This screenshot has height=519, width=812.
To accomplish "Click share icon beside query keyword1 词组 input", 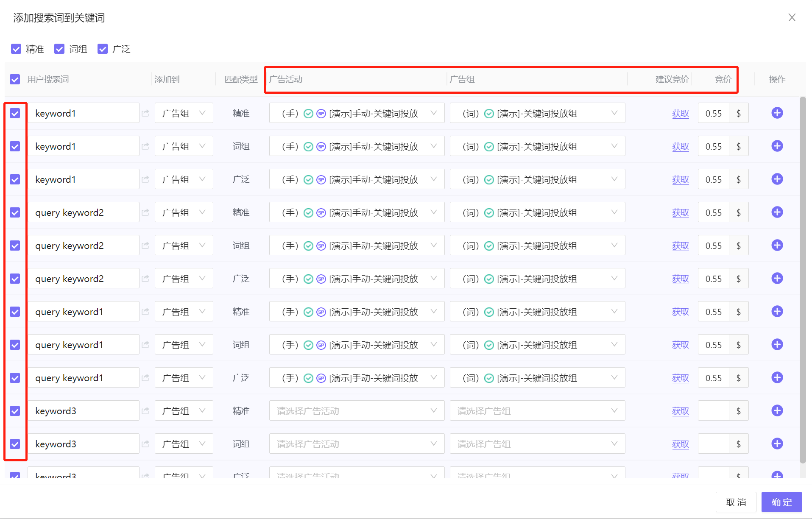I will [145, 345].
